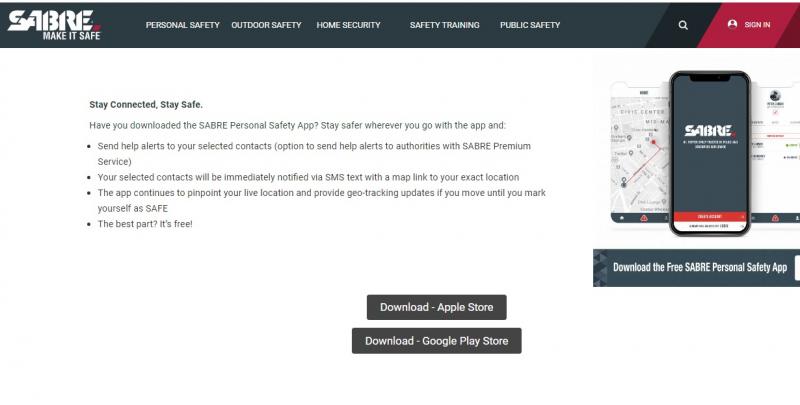The width and height of the screenshot is (800, 405).
Task: Click the SABRE app phone mockup image
Action: click(710, 154)
